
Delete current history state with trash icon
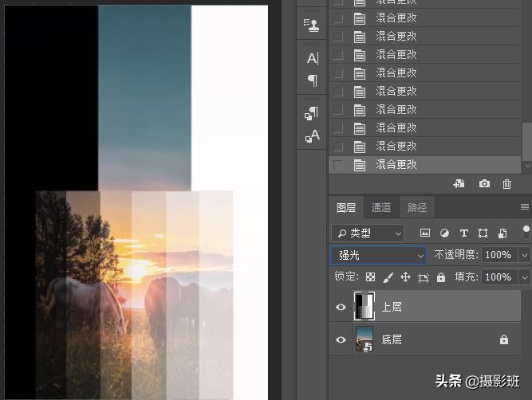tap(506, 184)
